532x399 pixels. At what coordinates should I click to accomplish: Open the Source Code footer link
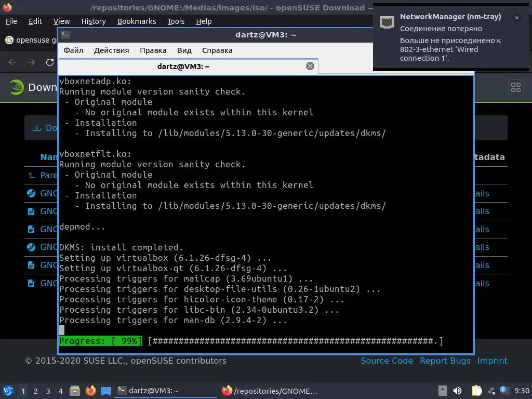[x=387, y=361]
